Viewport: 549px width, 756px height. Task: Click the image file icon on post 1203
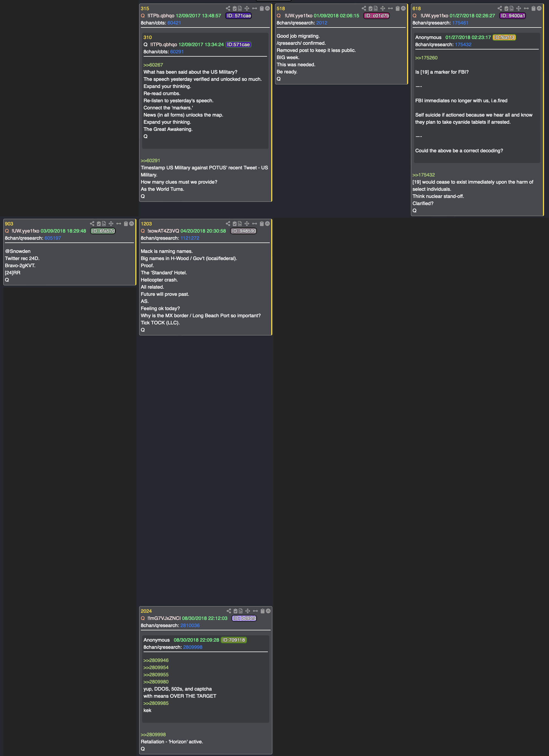(240, 224)
